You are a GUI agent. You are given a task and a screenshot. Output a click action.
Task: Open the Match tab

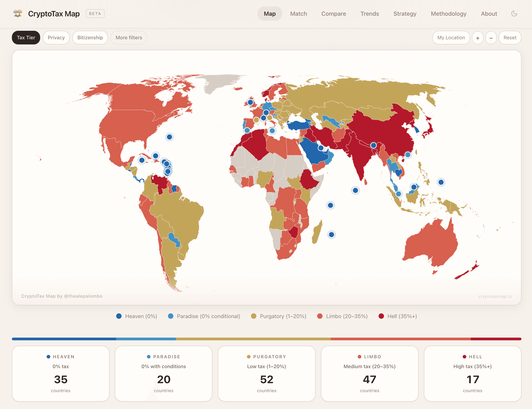coord(298,14)
